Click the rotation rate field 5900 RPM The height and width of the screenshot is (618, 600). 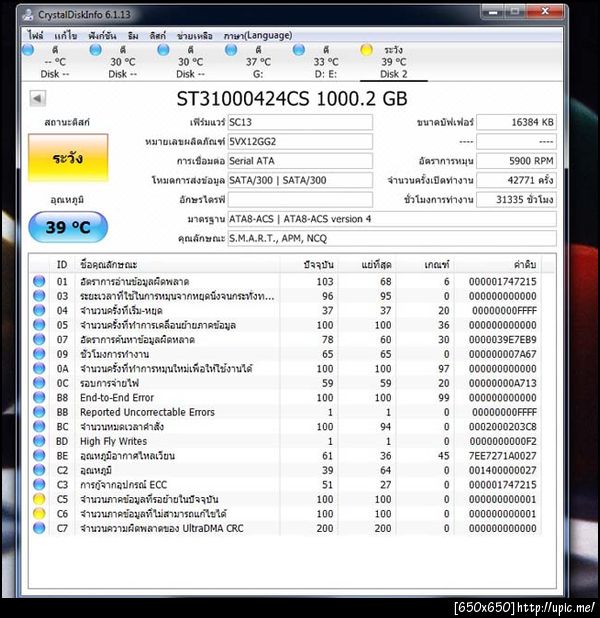click(516, 161)
